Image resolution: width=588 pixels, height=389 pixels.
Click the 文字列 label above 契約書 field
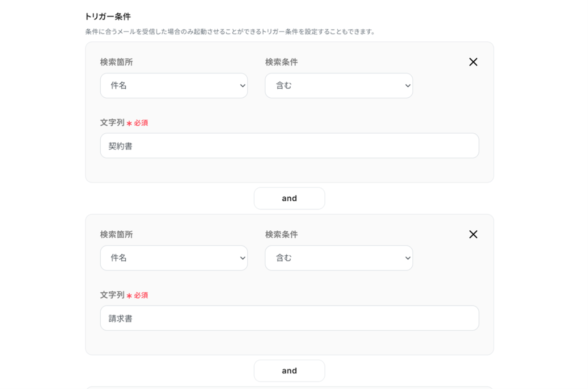point(112,123)
